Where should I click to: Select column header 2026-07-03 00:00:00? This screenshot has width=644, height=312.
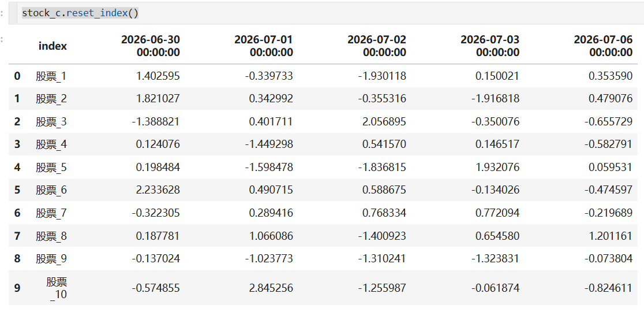[490, 46]
